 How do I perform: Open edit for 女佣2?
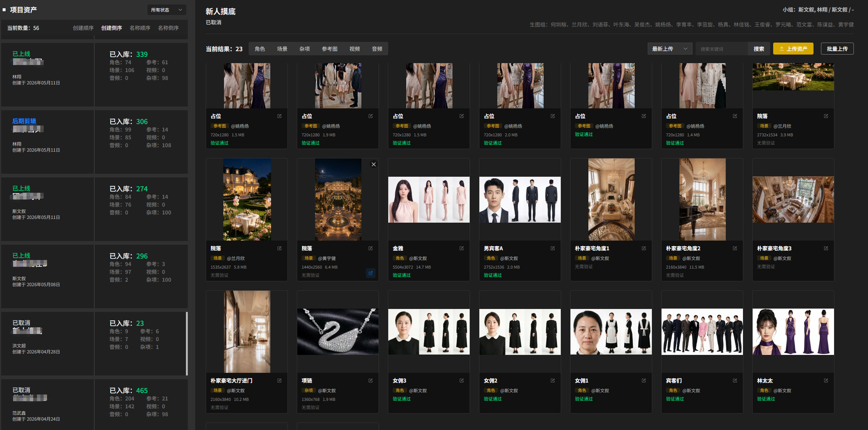pos(553,380)
